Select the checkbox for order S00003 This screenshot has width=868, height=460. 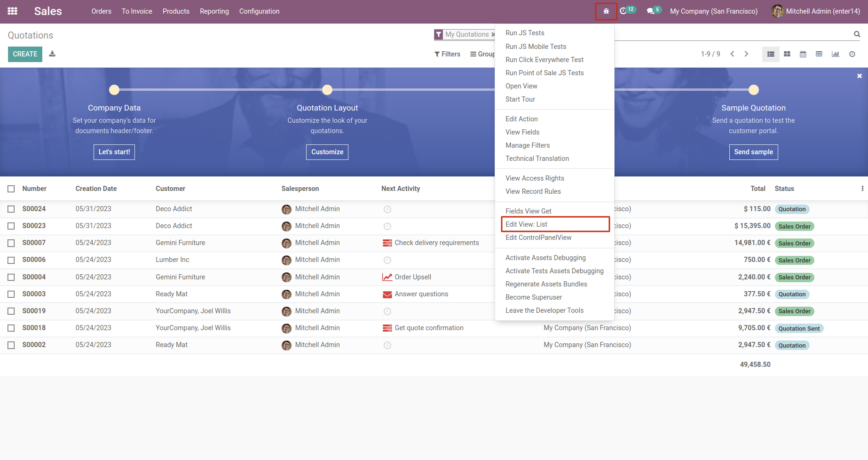tap(11, 294)
